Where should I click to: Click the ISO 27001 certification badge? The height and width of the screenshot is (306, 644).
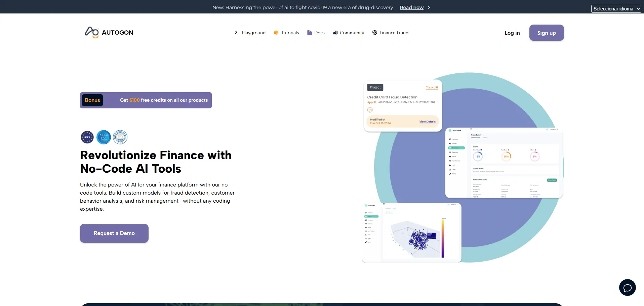(x=120, y=137)
